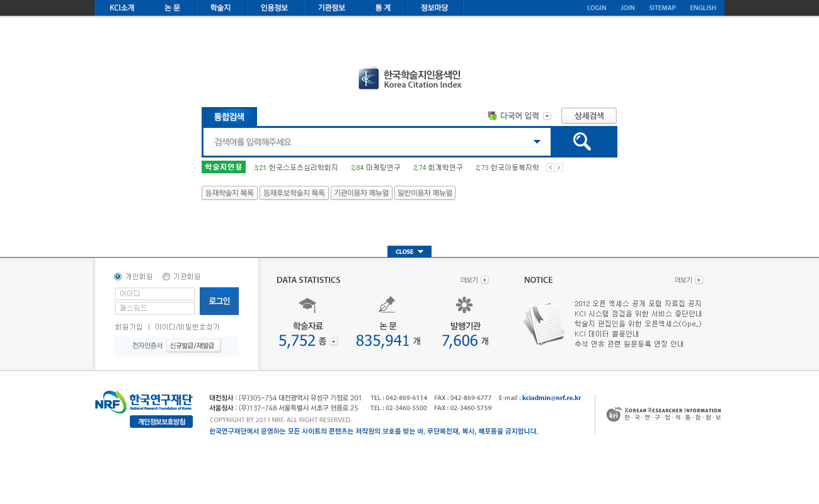Open notice 학술지 편집인을 위한 오픈엑세스
Screen dimensions: 819x504
click(x=638, y=324)
